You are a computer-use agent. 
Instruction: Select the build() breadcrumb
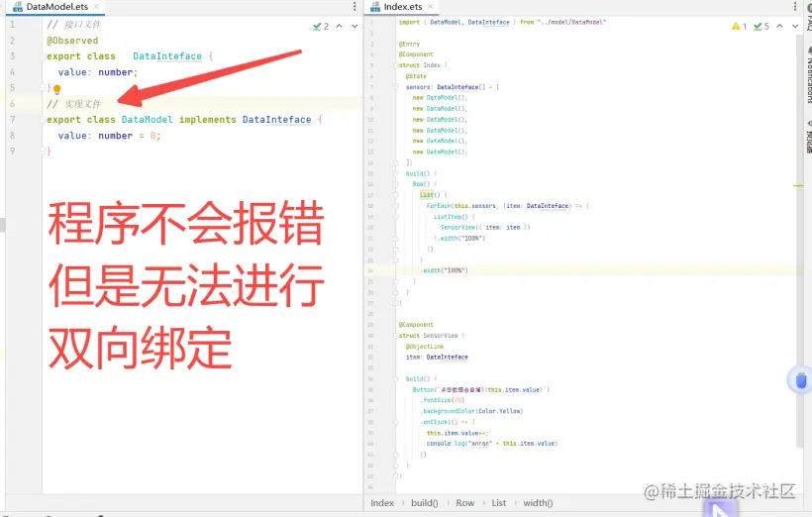pyautogui.click(x=424, y=503)
